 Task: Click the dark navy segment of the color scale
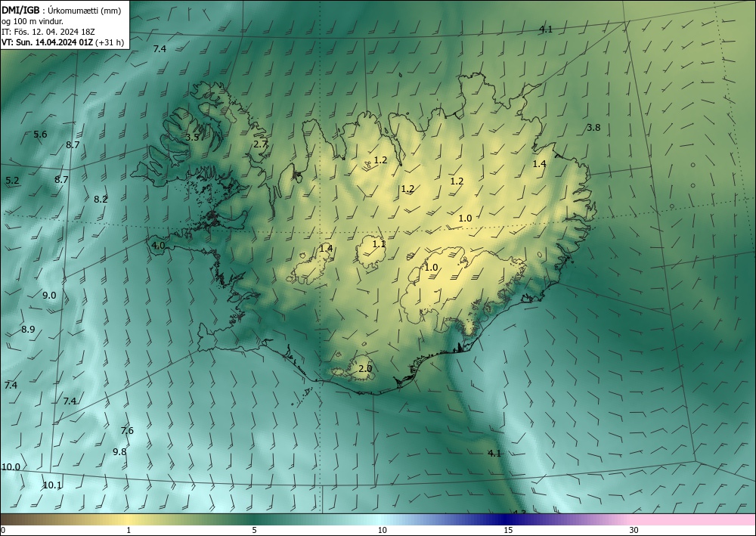click(507, 519)
